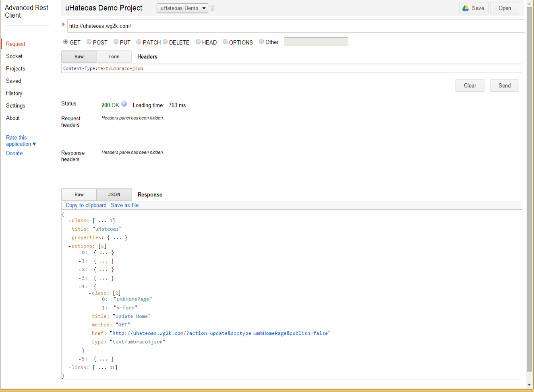Screen dimensions: 534x392
Task: Expand the URL details triangle
Action: point(63,25)
